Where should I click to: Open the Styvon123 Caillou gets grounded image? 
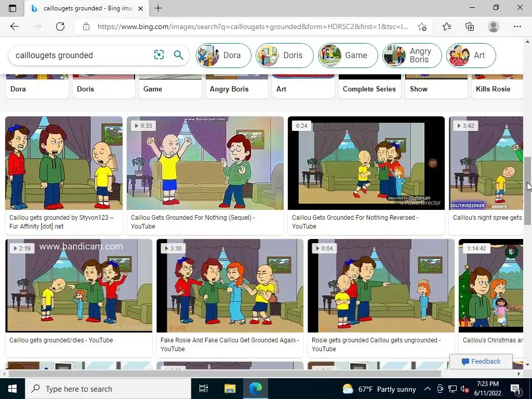coord(64,163)
